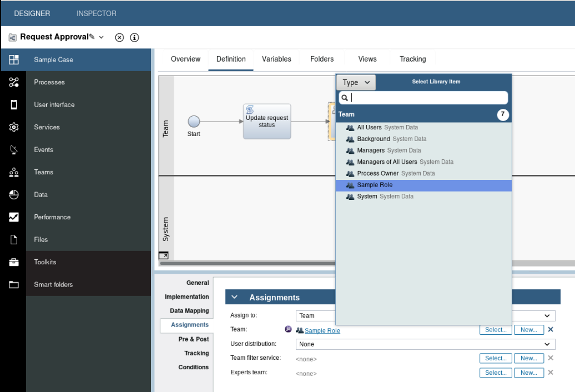Switch to the Folders tab
575x392 pixels.
[x=322, y=59]
